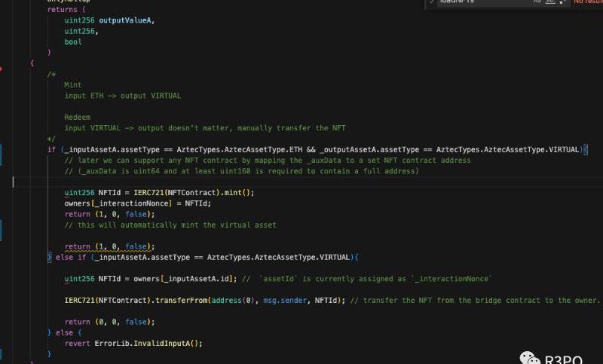Click the 'Redeem' comment heading
The image size is (603, 364).
tap(77, 118)
